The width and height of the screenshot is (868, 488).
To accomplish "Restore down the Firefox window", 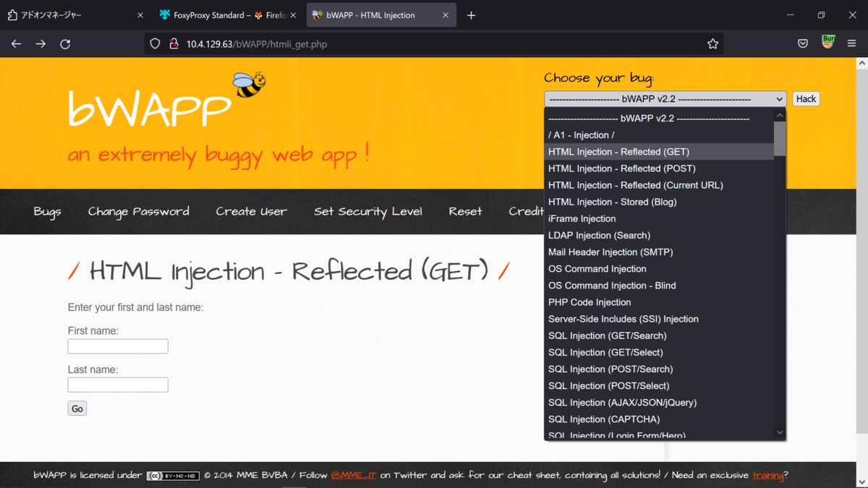I will point(822,15).
